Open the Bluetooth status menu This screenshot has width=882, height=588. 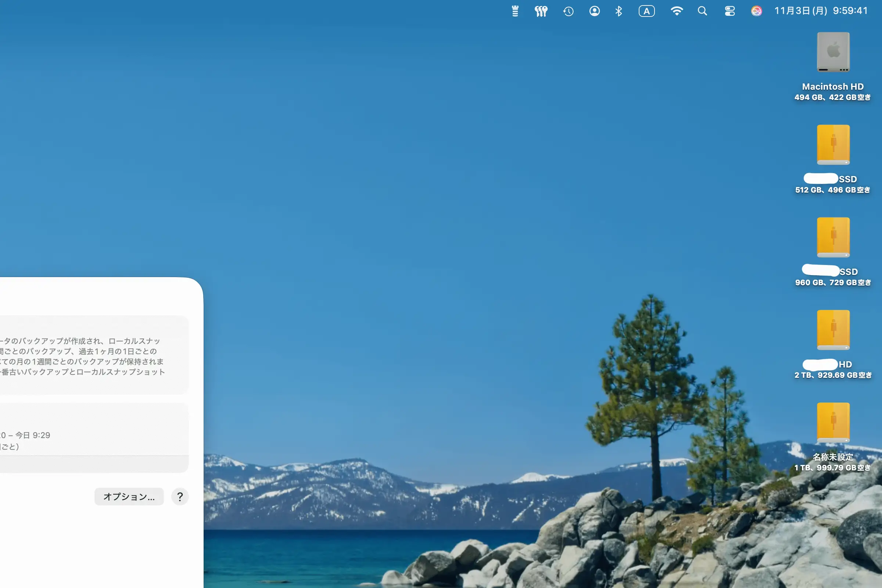coord(619,11)
